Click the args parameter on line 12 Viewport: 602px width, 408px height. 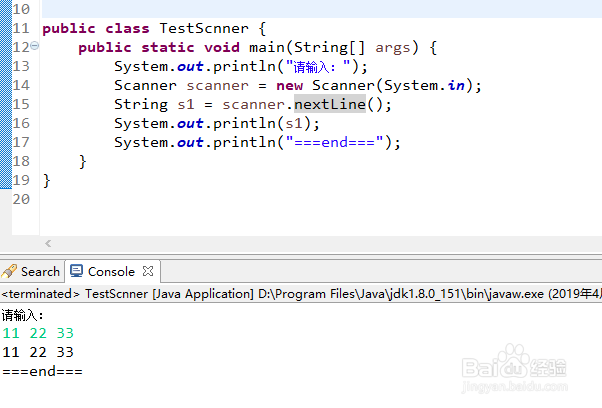pos(393,48)
